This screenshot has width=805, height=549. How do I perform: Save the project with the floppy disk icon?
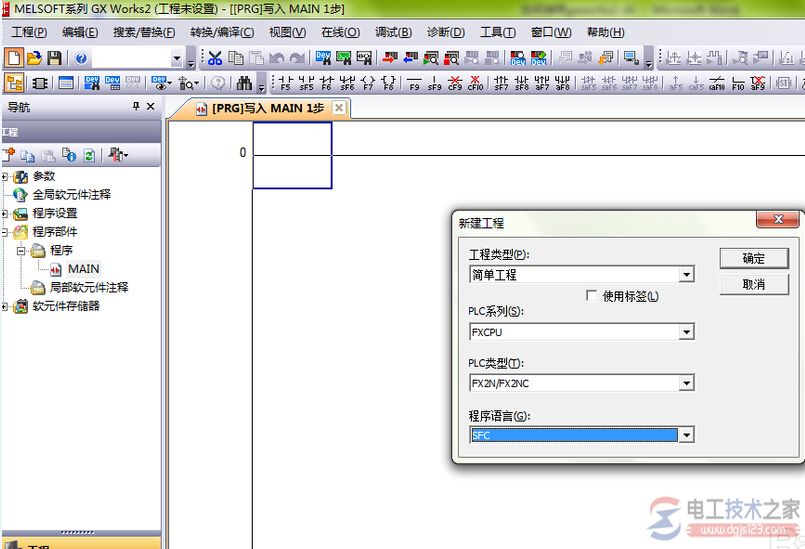point(54,58)
